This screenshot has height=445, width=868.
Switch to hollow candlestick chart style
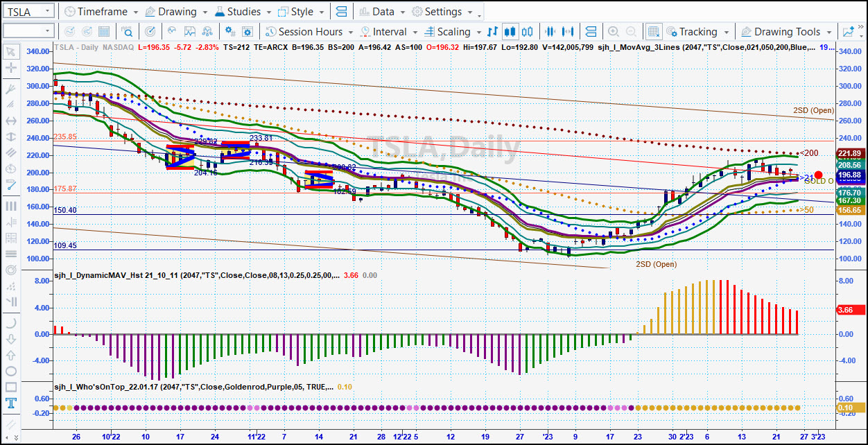(x=527, y=31)
